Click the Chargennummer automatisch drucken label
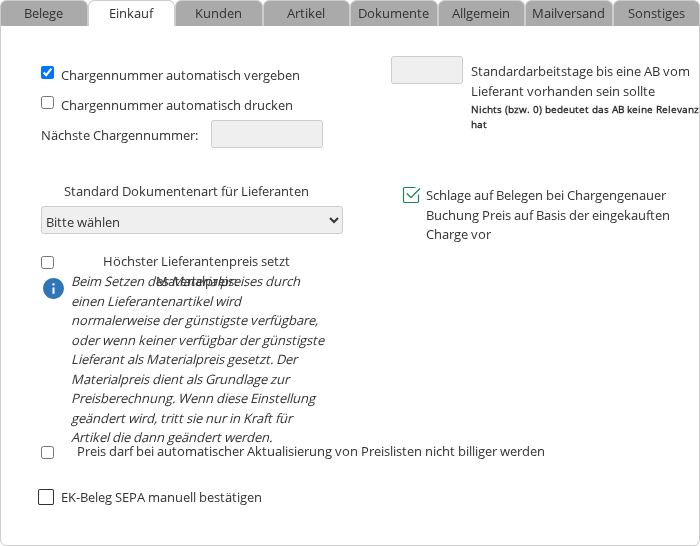700x546 pixels. click(177, 105)
